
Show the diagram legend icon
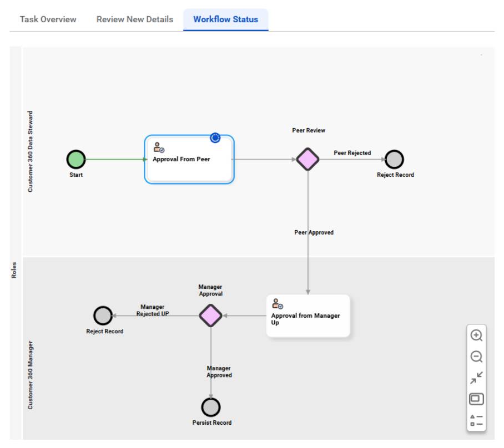click(x=476, y=420)
